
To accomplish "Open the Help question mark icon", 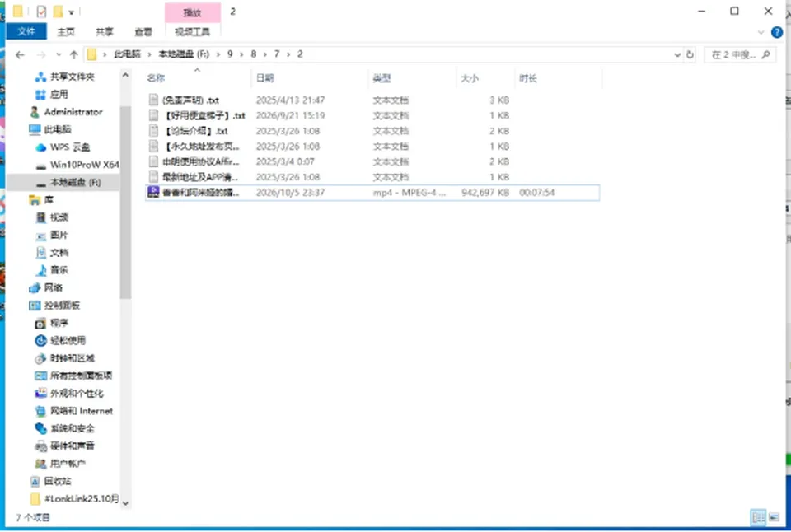I will 777,32.
